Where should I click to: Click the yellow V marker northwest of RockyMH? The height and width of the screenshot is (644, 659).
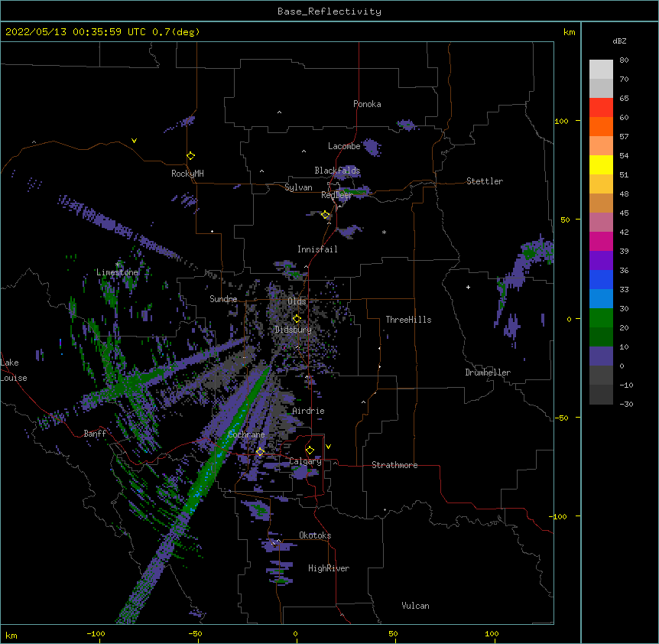tap(134, 141)
